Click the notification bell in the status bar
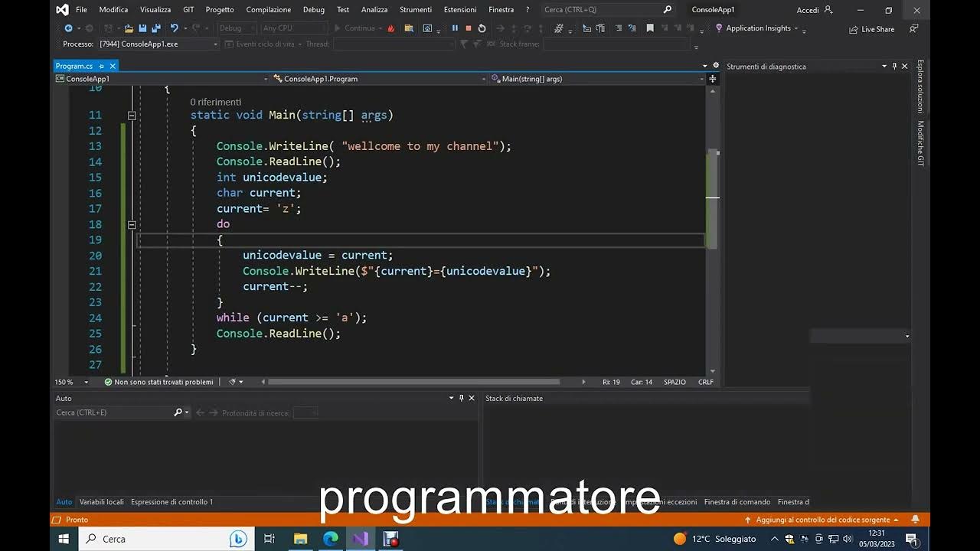Screen dimensions: 980x551 (x=915, y=520)
